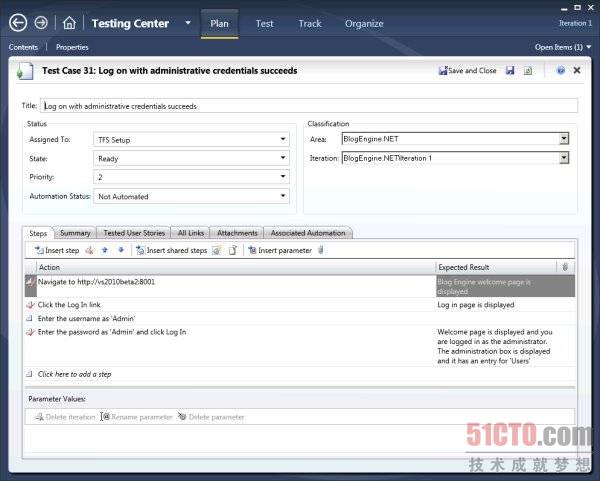Select the Attachments tab
This screenshot has height=481, width=600.
pos(237,233)
